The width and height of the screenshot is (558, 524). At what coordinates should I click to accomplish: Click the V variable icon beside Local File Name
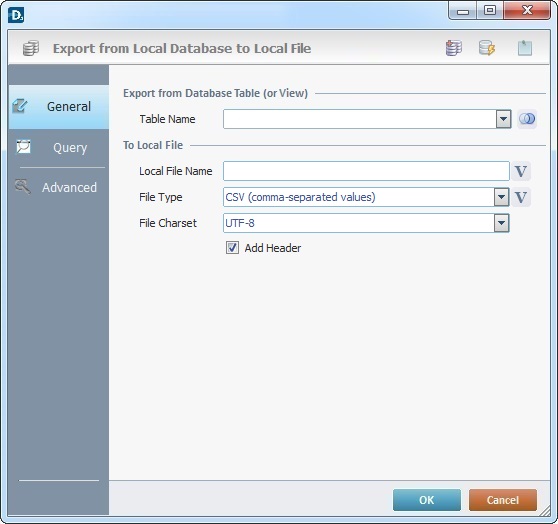click(x=521, y=171)
